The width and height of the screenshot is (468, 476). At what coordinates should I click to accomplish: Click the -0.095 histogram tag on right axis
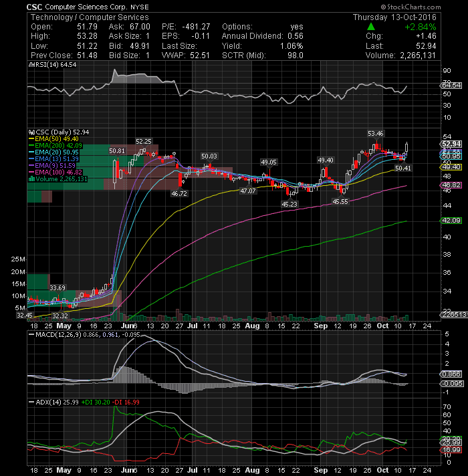[x=451, y=384]
